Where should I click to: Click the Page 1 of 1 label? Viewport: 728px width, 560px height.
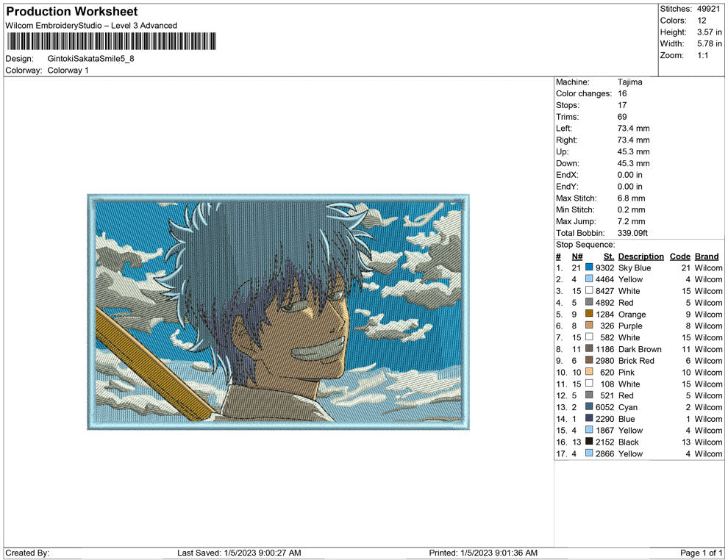click(x=701, y=553)
